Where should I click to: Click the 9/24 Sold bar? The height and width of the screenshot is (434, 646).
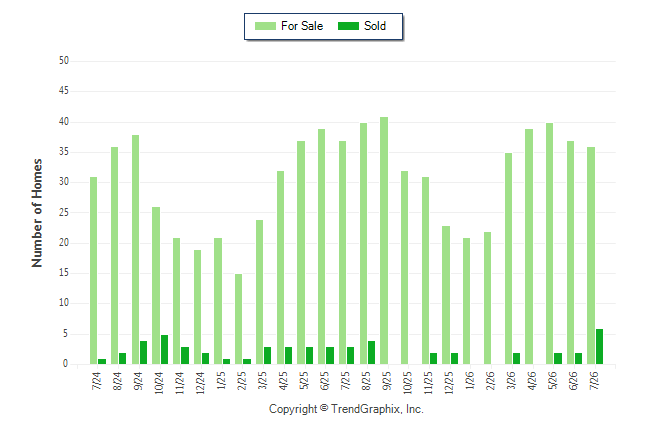point(143,352)
